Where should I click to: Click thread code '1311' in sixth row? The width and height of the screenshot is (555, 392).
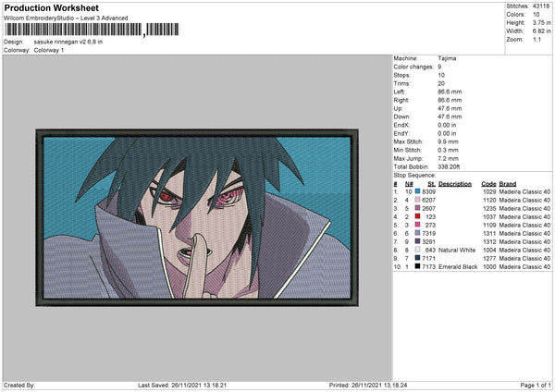tap(489, 233)
